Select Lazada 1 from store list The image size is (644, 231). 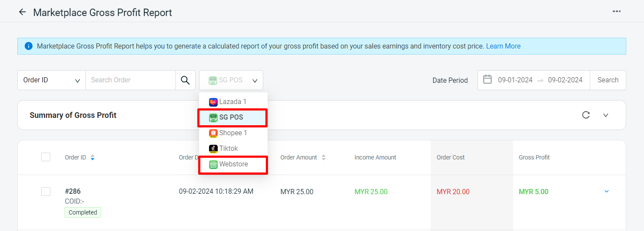(232, 102)
